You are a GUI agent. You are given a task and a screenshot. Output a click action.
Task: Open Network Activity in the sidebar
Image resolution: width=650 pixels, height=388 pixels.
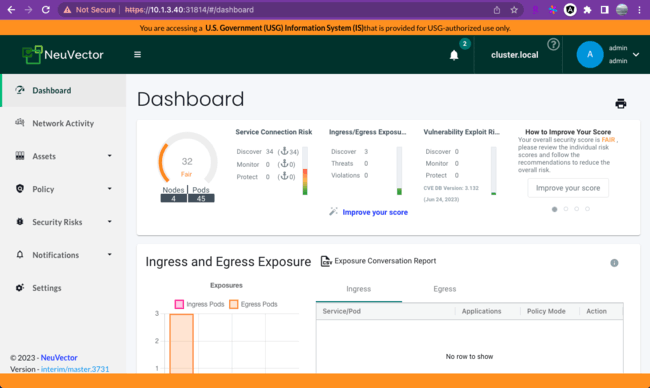(63, 123)
